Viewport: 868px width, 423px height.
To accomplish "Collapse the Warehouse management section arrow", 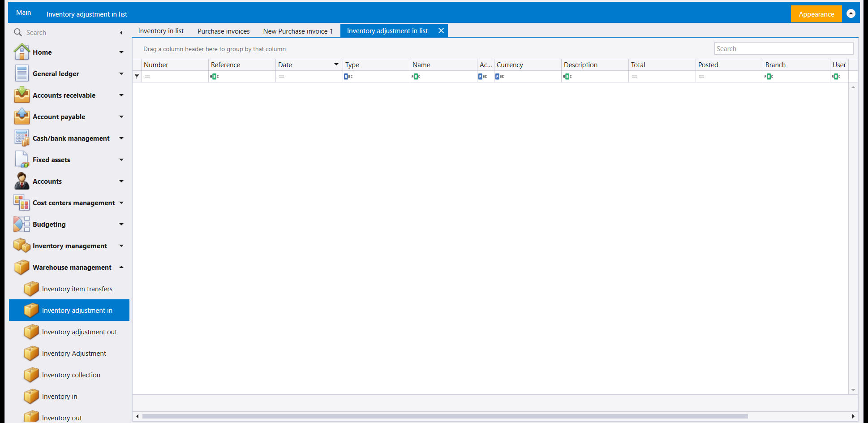I will 121,267.
